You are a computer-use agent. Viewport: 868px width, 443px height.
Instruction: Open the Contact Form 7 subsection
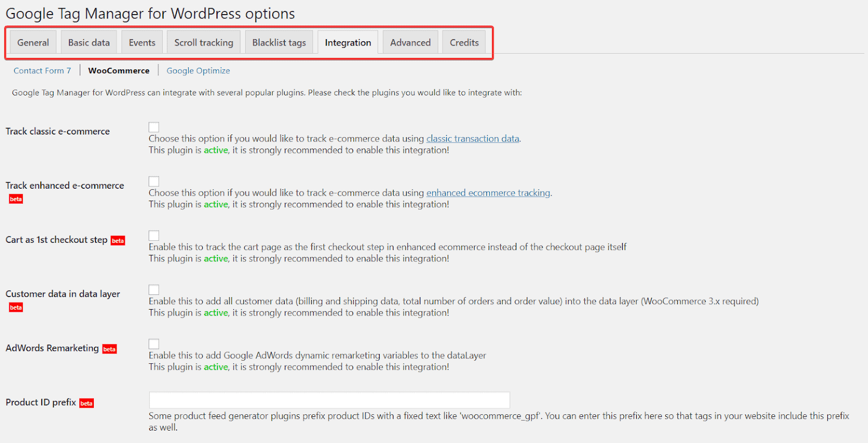(x=42, y=70)
